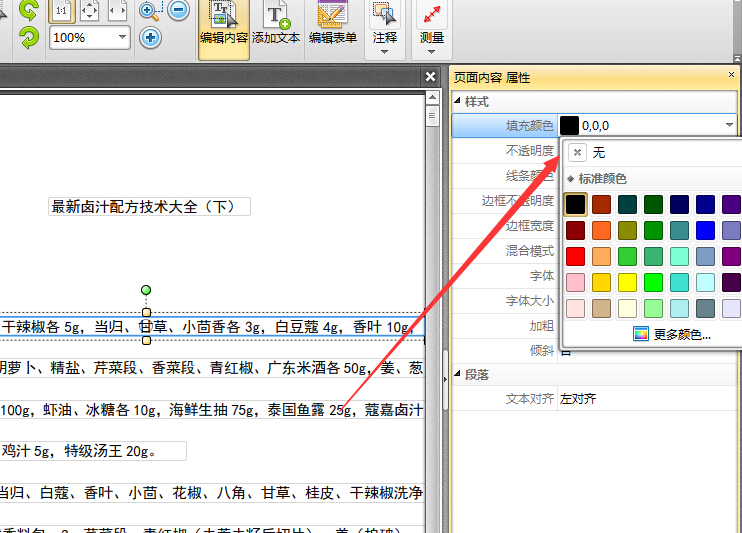Select the 混合模式 property row
The width and height of the screenshot is (742, 533).
pos(505,250)
